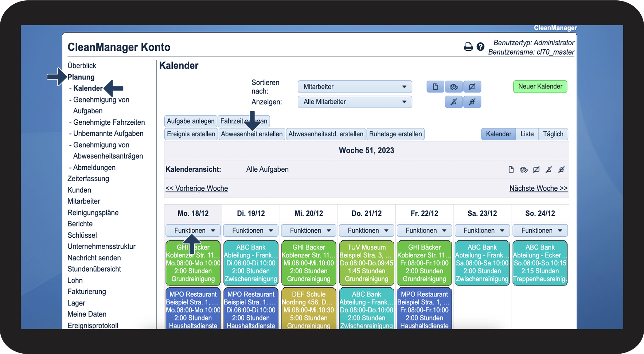This screenshot has height=354, width=644.
Task: Click the printer icon in header
Action: tap(468, 47)
